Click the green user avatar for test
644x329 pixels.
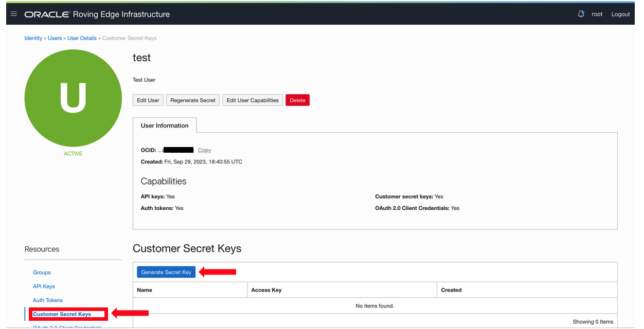pyautogui.click(x=73, y=98)
